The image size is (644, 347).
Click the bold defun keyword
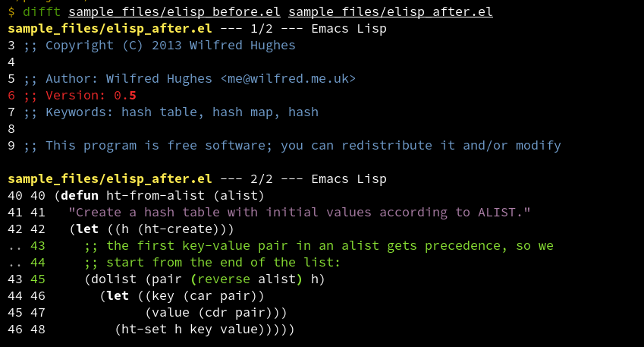tap(80, 196)
